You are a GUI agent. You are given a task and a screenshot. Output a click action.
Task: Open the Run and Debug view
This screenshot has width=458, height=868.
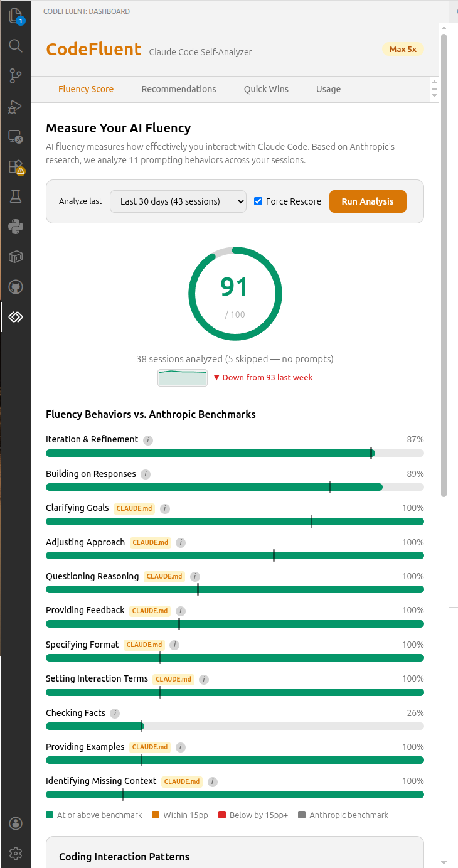[15, 106]
